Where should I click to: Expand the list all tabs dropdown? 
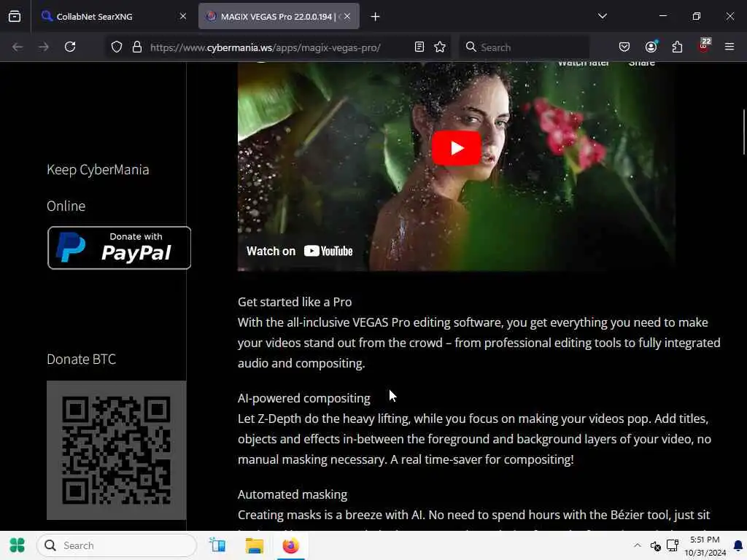603,16
